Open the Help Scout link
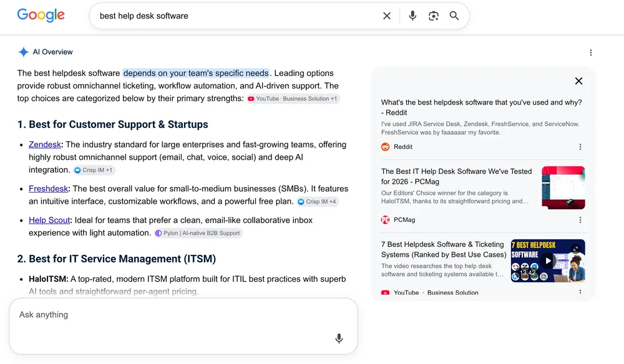Viewport: 624px width, 364px height. [x=49, y=220]
